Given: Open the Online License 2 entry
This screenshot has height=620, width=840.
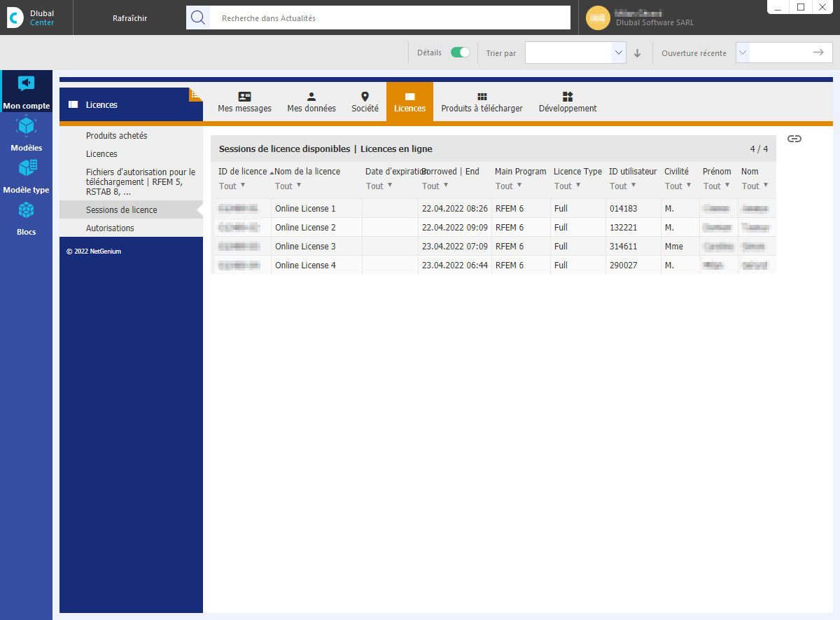Looking at the screenshot, I should 305,227.
